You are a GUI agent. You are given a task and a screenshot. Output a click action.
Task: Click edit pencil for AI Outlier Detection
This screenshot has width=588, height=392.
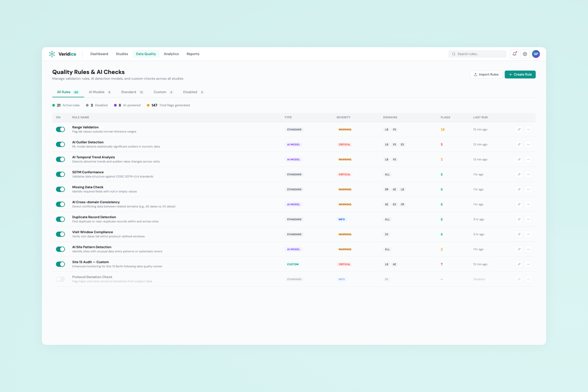519,145
